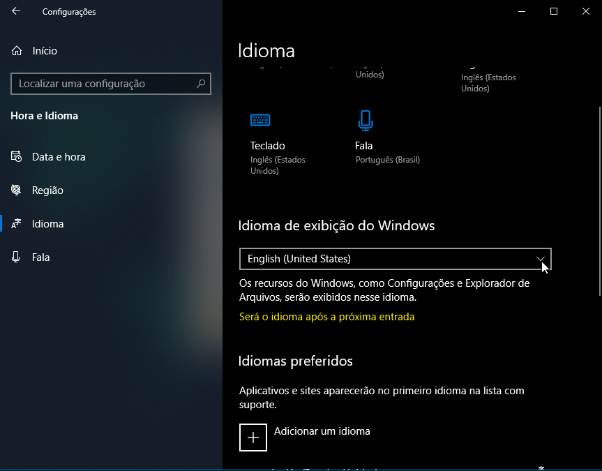Click the search magnifier icon
The image size is (602, 471).
point(201,83)
